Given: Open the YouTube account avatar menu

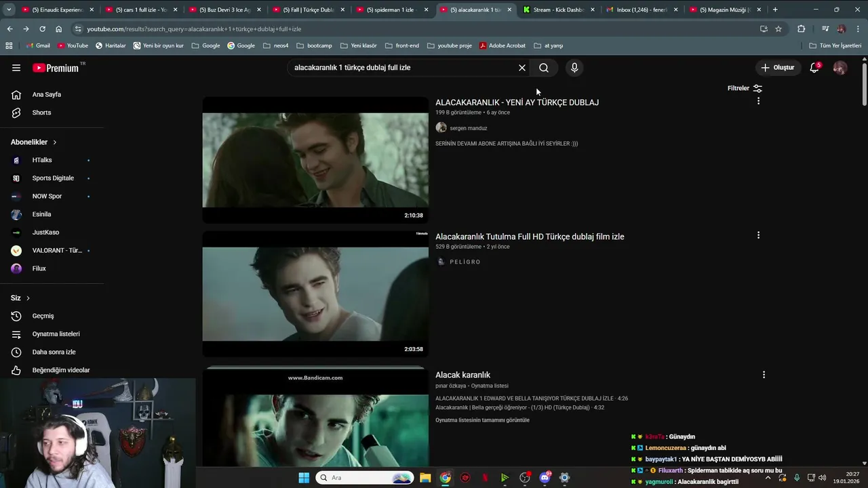Looking at the screenshot, I should pos(840,68).
